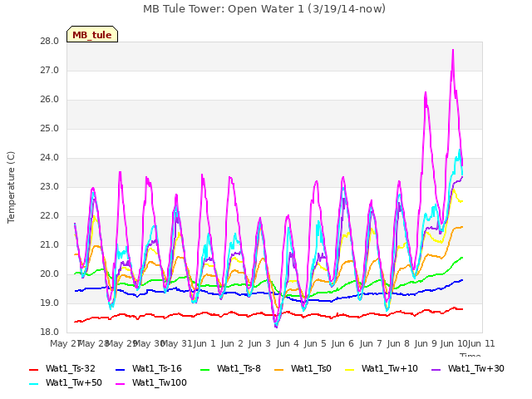
Task: Click the Temperature (C) axis label
Action: [11, 187]
